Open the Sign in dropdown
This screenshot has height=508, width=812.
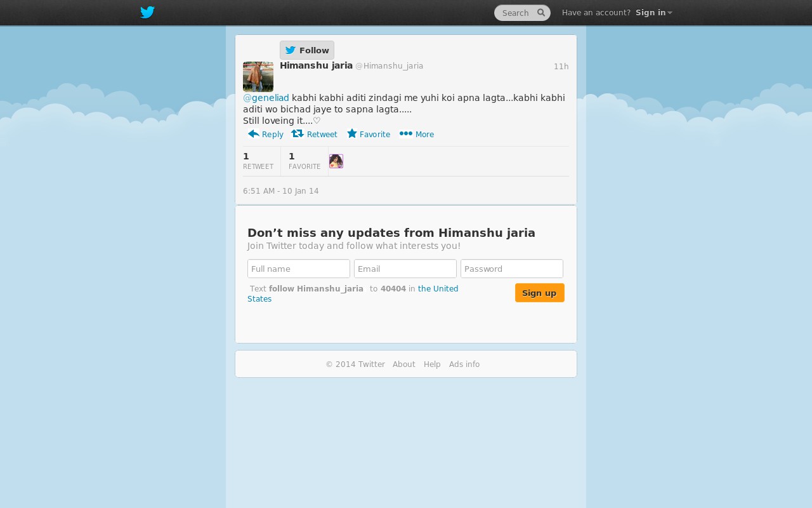click(x=653, y=13)
